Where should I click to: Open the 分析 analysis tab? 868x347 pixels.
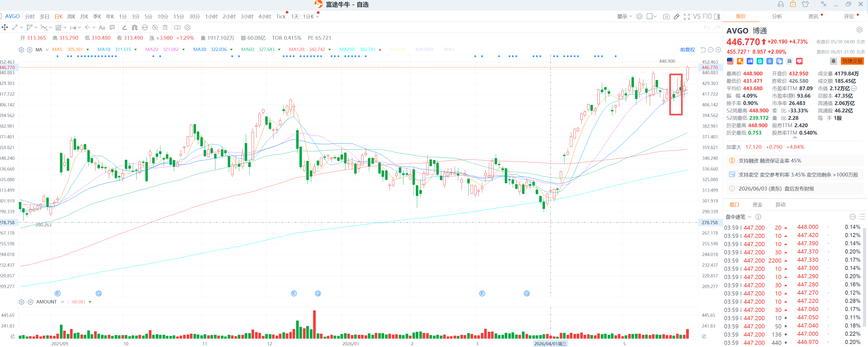(777, 16)
